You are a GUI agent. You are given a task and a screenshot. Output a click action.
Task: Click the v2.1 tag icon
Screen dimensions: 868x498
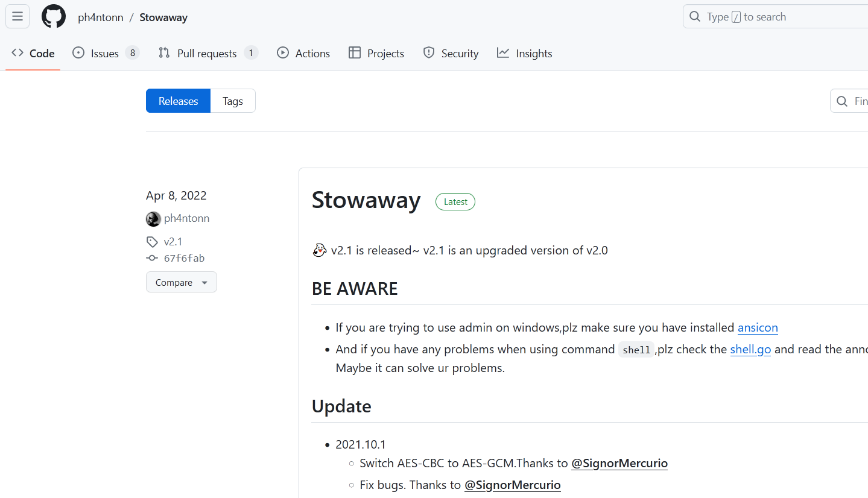click(x=152, y=242)
